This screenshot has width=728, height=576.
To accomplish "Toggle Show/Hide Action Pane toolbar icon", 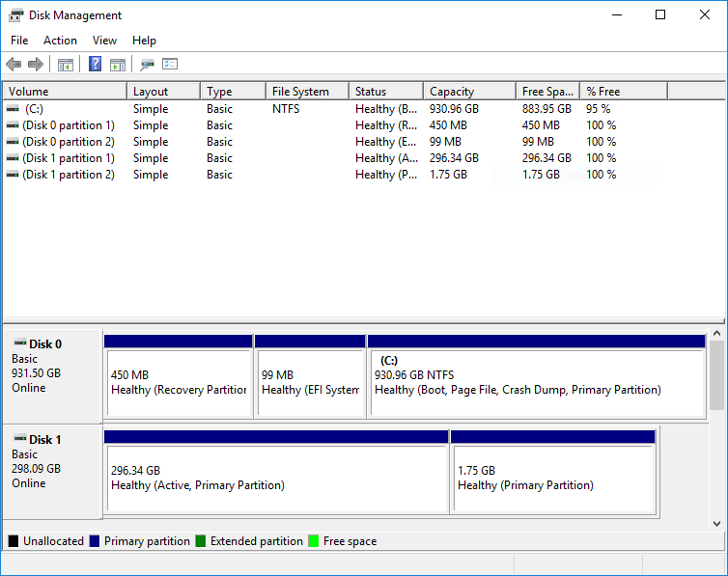I will tap(118, 65).
